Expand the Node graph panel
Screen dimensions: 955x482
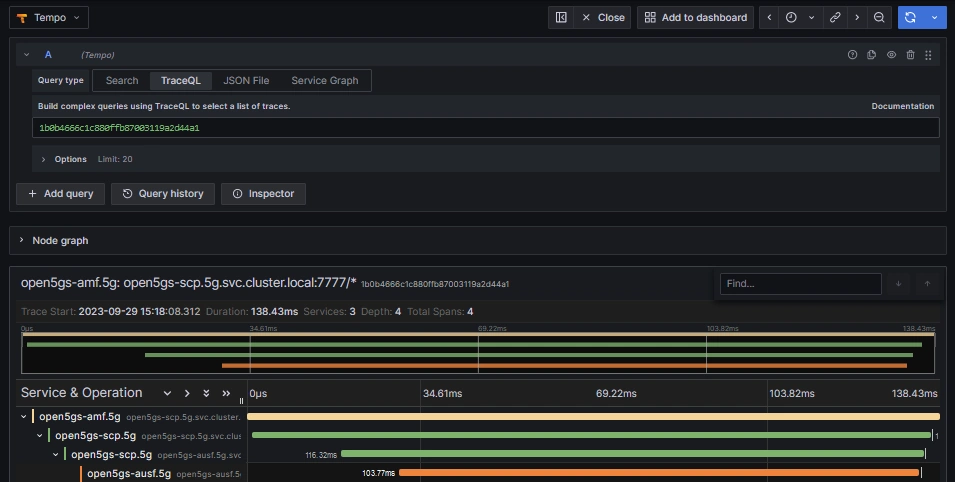coord(22,240)
